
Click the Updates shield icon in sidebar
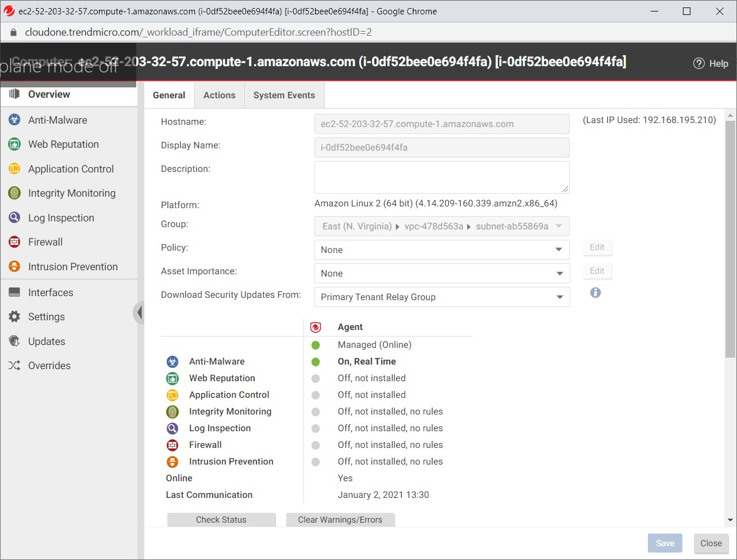coord(14,342)
